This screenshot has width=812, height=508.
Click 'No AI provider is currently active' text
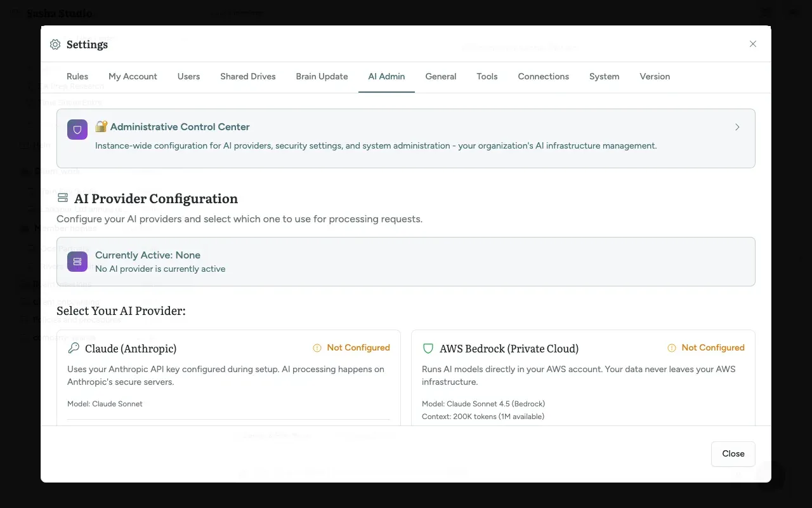click(160, 269)
